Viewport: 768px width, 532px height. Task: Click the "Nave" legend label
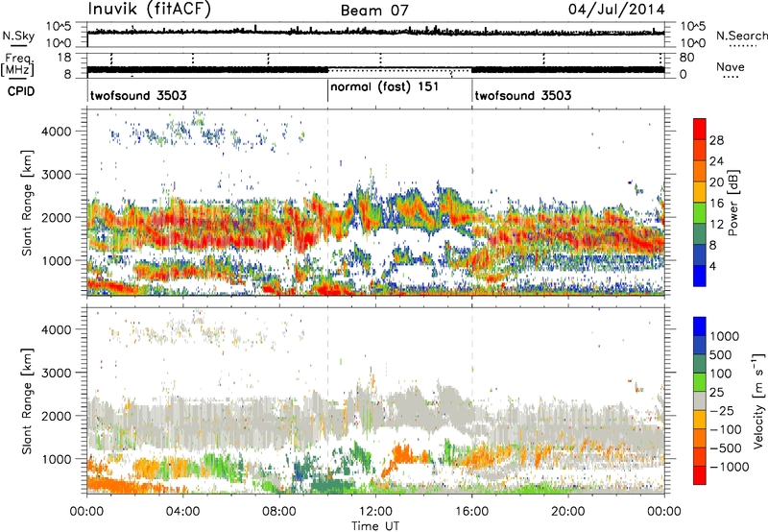(x=731, y=67)
